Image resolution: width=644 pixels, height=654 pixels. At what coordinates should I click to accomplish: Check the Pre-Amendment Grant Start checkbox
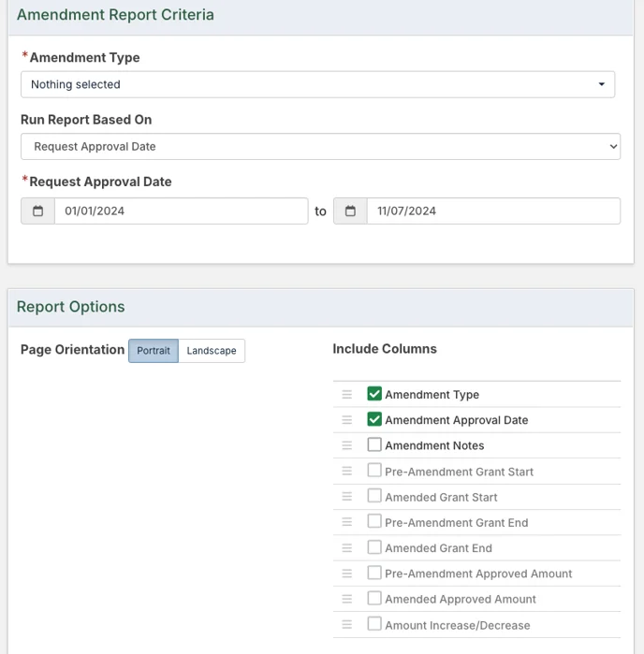tap(374, 470)
